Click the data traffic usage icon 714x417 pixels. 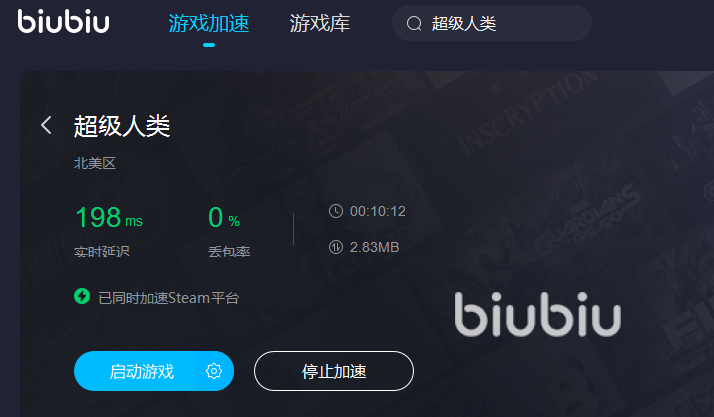point(336,247)
